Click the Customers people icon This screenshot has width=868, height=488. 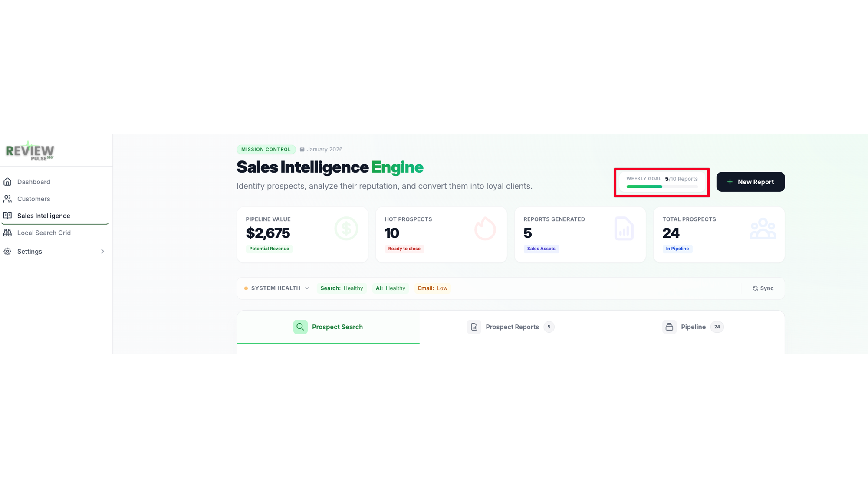(7, 199)
